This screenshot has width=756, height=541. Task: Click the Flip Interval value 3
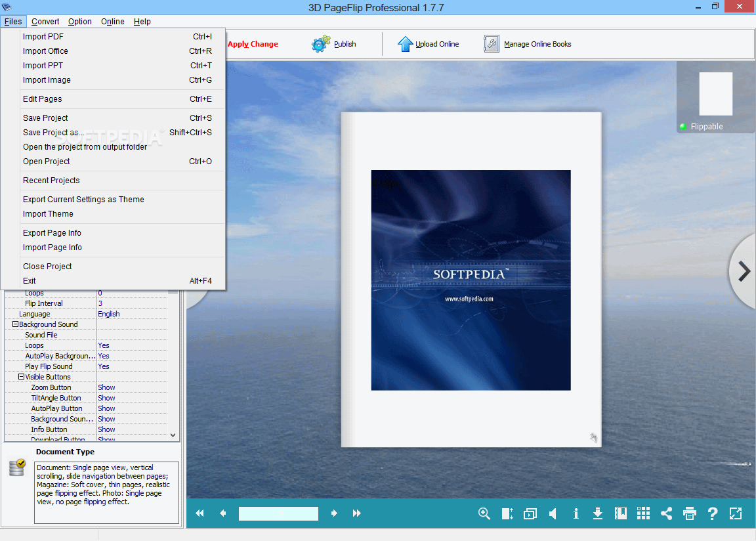100,304
